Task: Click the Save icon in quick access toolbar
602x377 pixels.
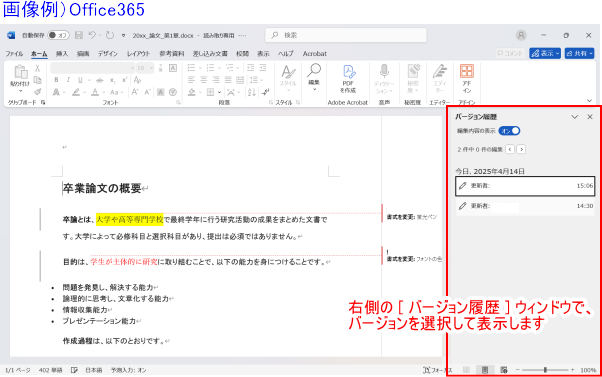Action: click(x=79, y=35)
